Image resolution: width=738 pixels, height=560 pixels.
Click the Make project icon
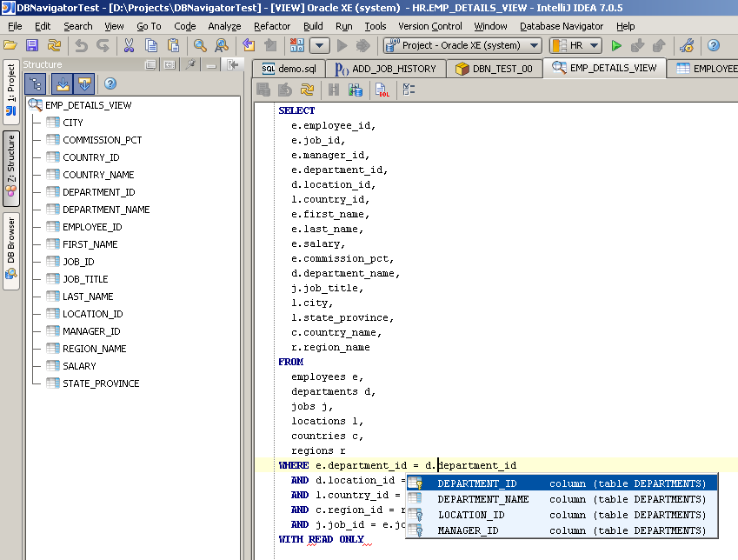click(297, 45)
